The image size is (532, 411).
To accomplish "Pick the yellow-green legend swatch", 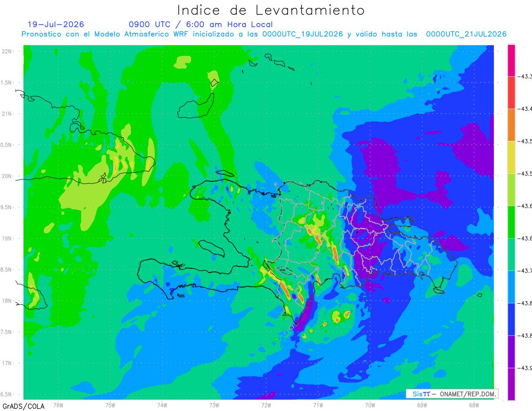I will click(511, 189).
